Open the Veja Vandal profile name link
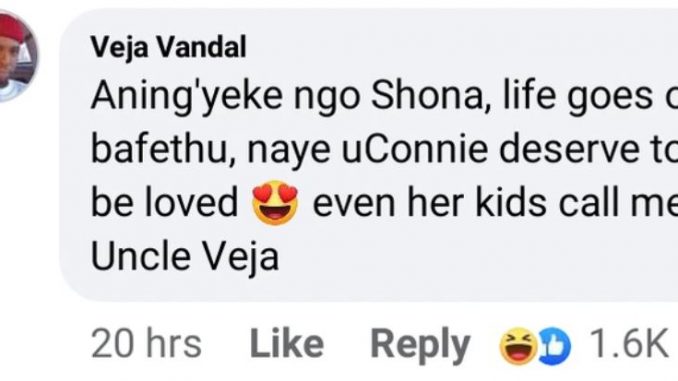The height and width of the screenshot is (381, 678). [168, 47]
